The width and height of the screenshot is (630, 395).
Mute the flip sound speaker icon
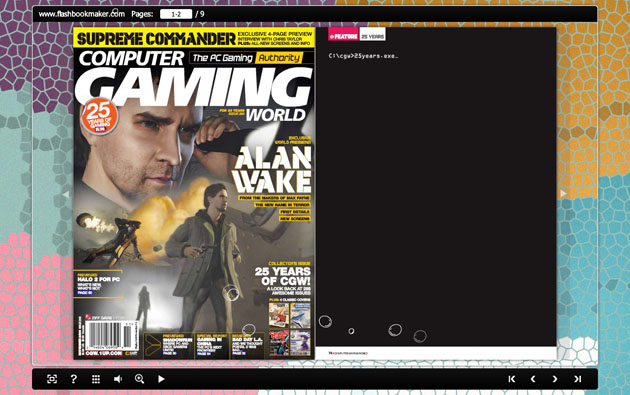click(118, 379)
